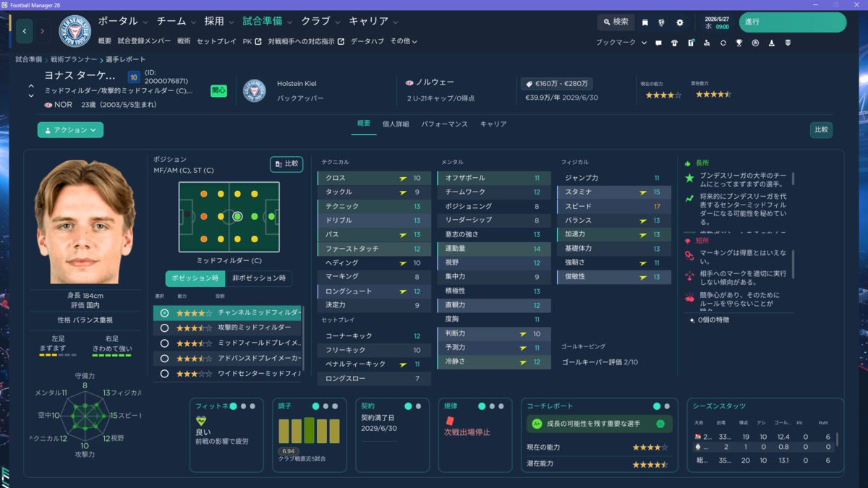Click the highlighted midfielder position on pitch
The height and width of the screenshot is (488, 868).
tap(237, 216)
